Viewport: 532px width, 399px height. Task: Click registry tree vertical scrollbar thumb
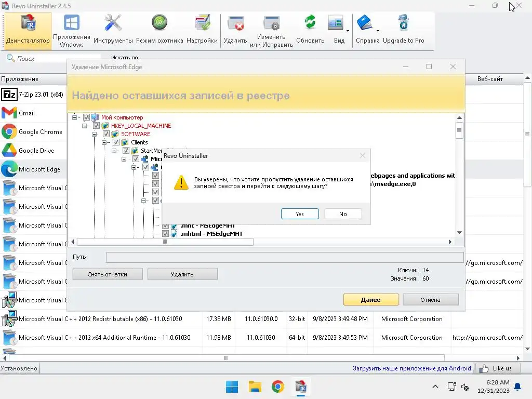459,130
